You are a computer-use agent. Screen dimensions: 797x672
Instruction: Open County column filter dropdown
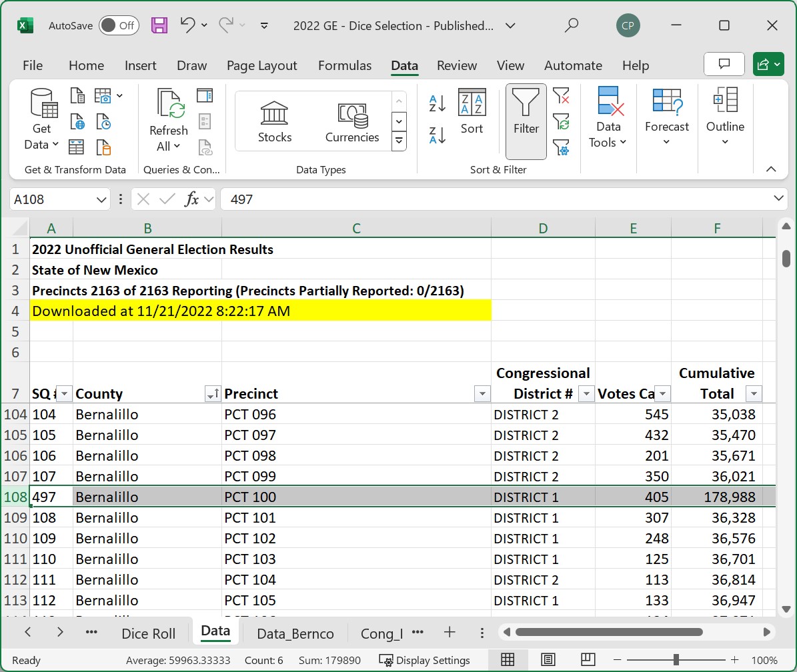pos(213,393)
